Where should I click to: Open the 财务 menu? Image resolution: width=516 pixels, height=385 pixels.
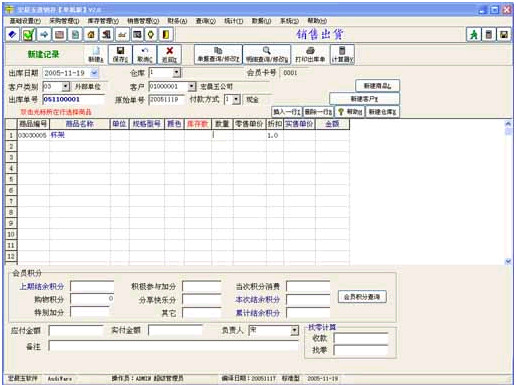[x=177, y=21]
